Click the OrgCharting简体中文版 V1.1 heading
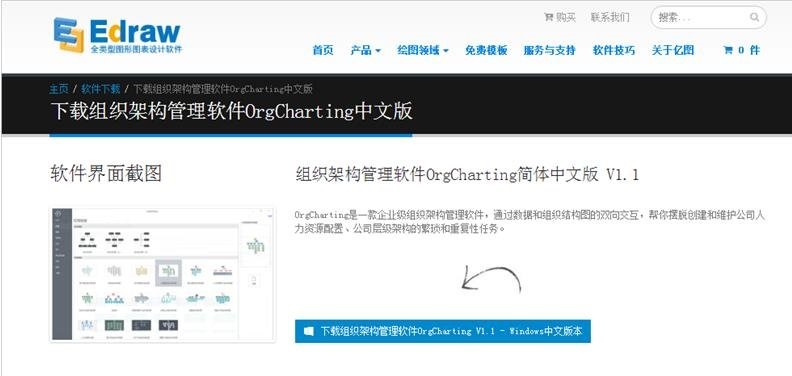This screenshot has width=792, height=376. pos(467,174)
